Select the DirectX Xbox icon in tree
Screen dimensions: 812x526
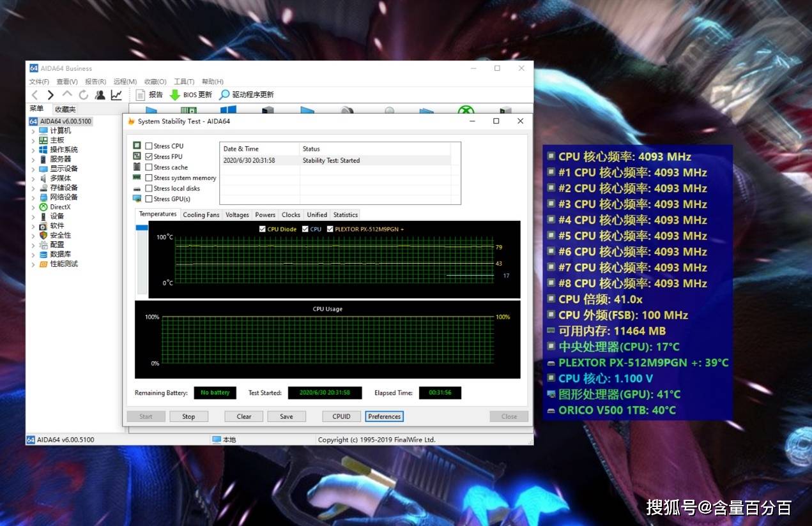pos(43,207)
